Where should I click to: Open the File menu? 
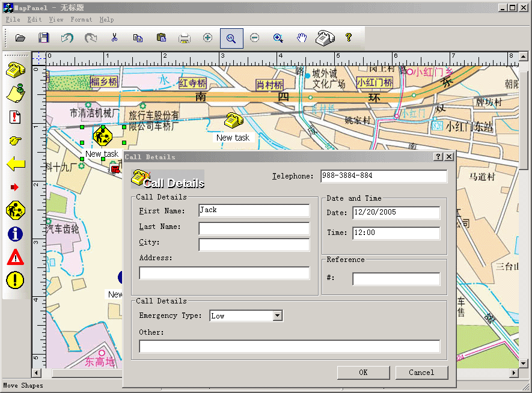13,20
